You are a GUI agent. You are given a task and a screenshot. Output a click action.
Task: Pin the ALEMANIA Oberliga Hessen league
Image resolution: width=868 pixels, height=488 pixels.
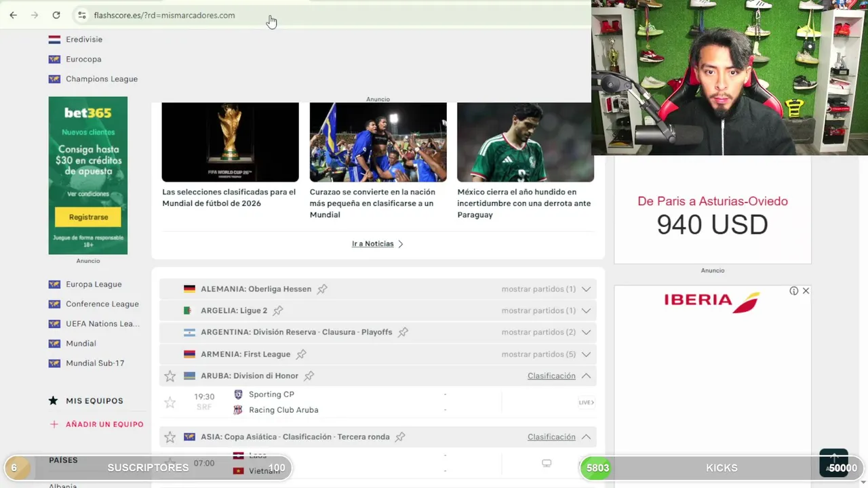(322, 289)
